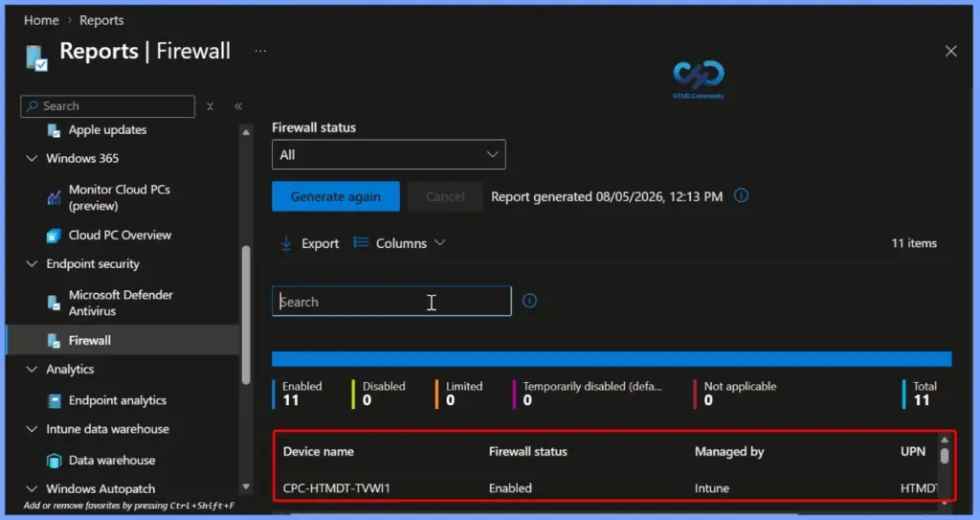
Task: Go to Home breadcrumb link
Action: pos(41,20)
